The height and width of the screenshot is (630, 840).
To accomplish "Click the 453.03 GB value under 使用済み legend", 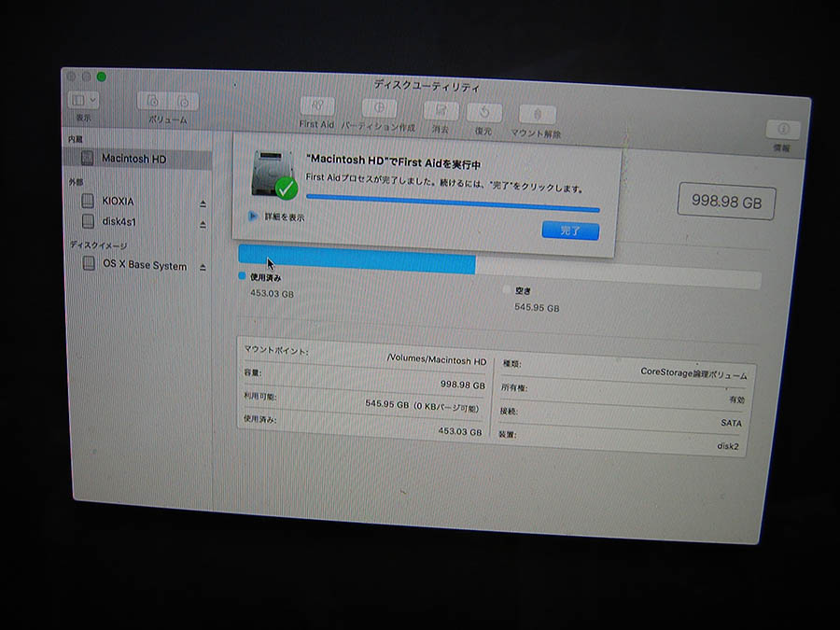I will click(273, 294).
